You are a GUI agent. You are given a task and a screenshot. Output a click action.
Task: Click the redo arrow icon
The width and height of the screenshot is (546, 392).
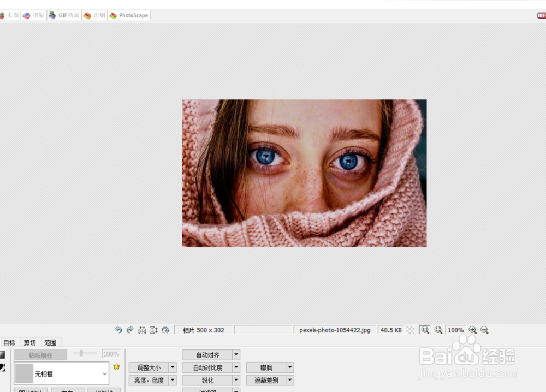click(130, 330)
